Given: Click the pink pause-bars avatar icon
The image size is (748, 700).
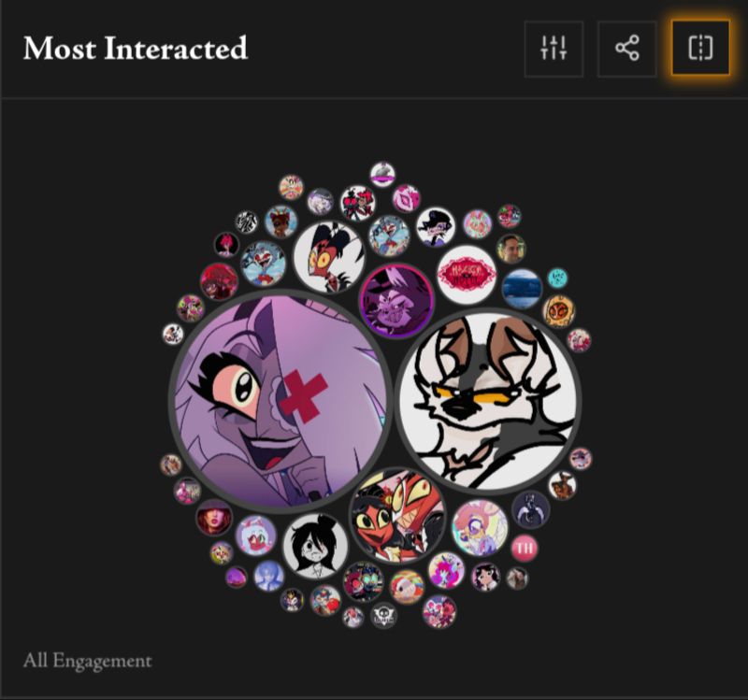Looking at the screenshot, I should coord(525,548).
